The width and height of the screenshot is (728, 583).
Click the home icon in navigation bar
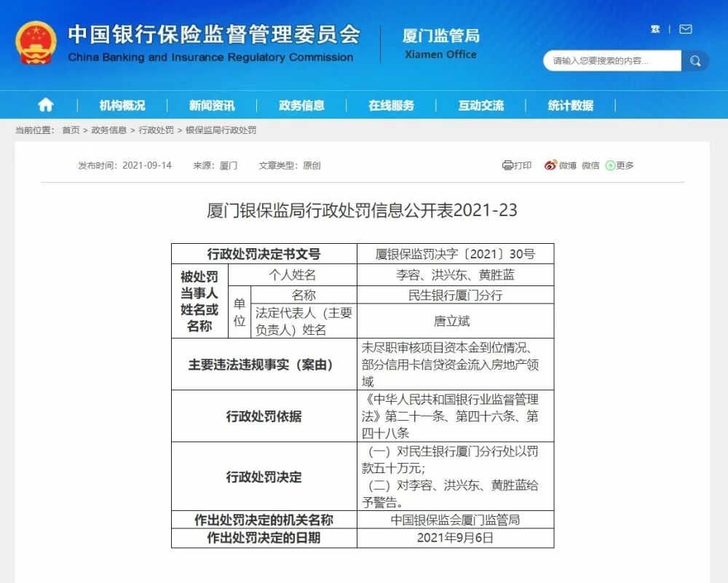click(45, 105)
